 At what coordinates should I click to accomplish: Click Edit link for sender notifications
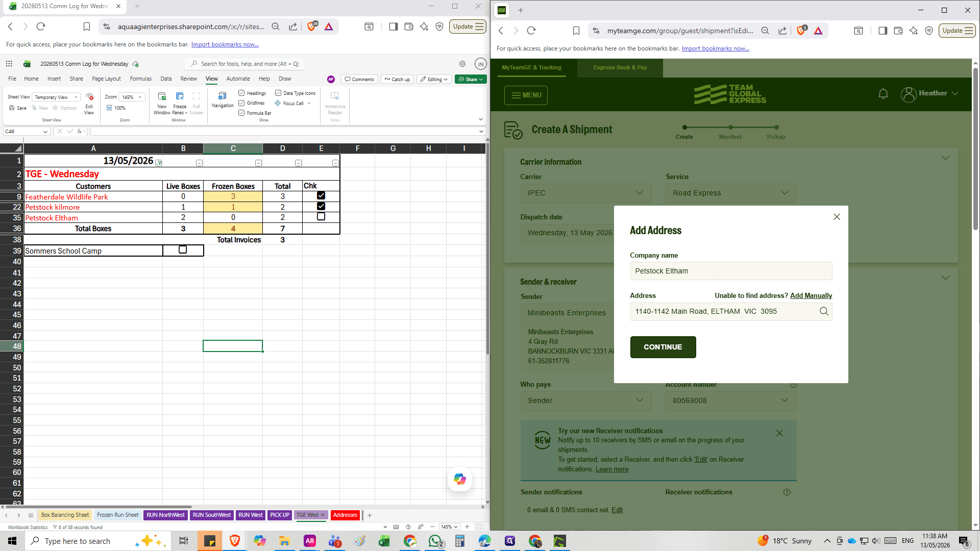pos(617,510)
